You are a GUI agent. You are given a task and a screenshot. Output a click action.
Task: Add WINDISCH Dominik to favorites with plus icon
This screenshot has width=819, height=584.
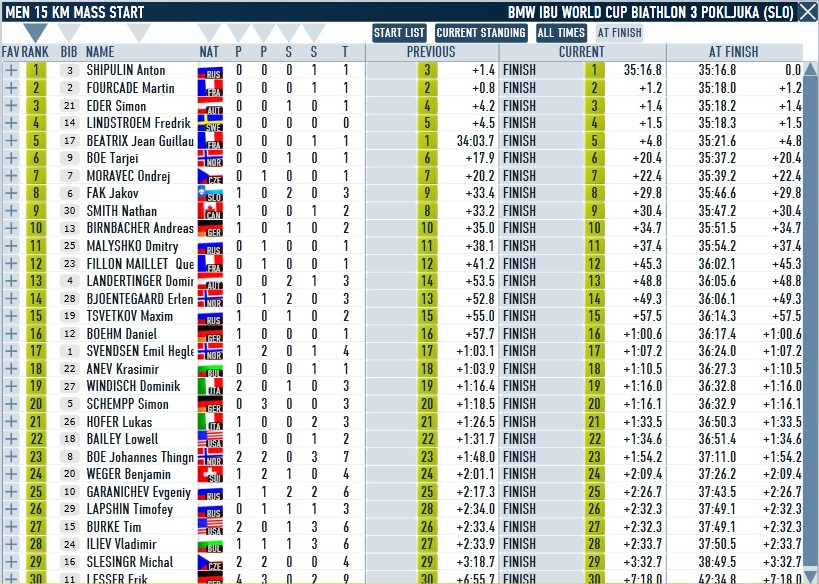pyautogui.click(x=10, y=386)
